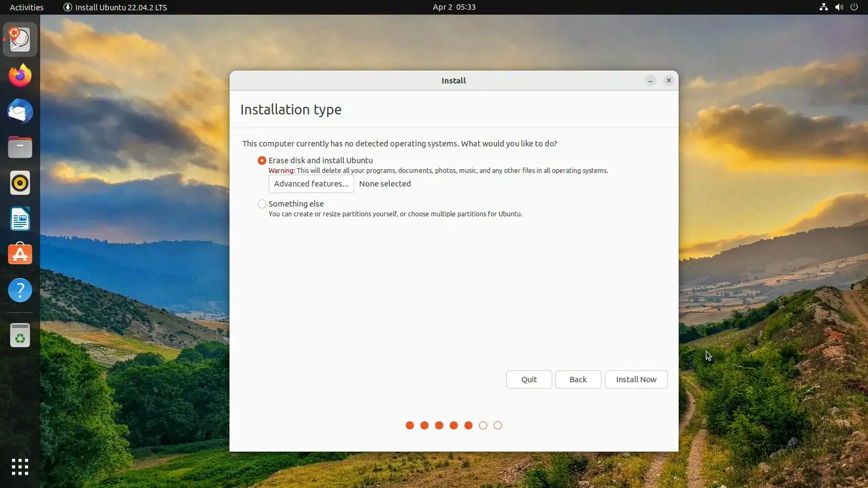
Task: Open the Files manager in dock
Action: pyautogui.click(x=20, y=147)
